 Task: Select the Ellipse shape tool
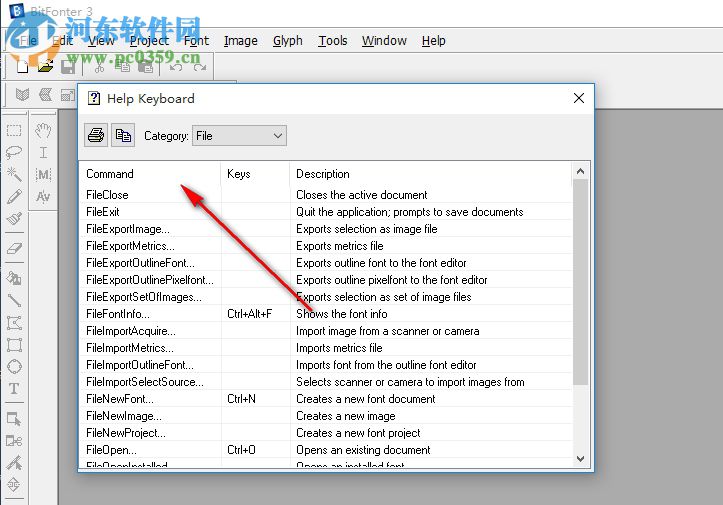coord(14,367)
